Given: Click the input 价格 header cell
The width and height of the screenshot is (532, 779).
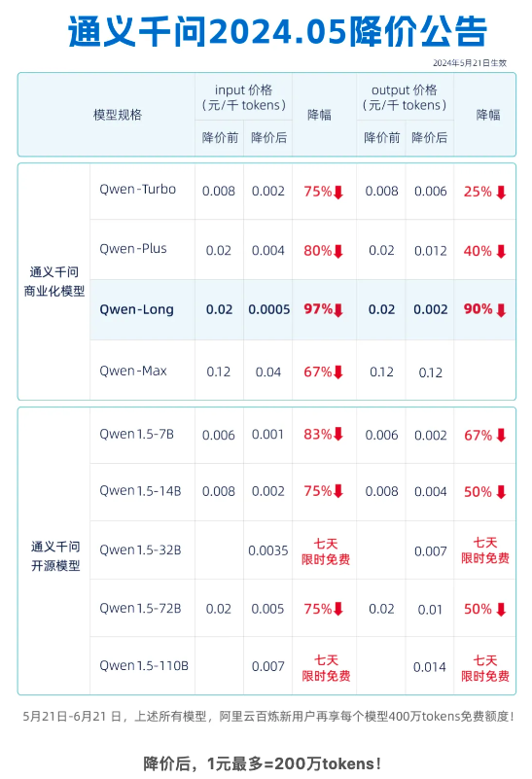Looking at the screenshot, I should [243, 97].
